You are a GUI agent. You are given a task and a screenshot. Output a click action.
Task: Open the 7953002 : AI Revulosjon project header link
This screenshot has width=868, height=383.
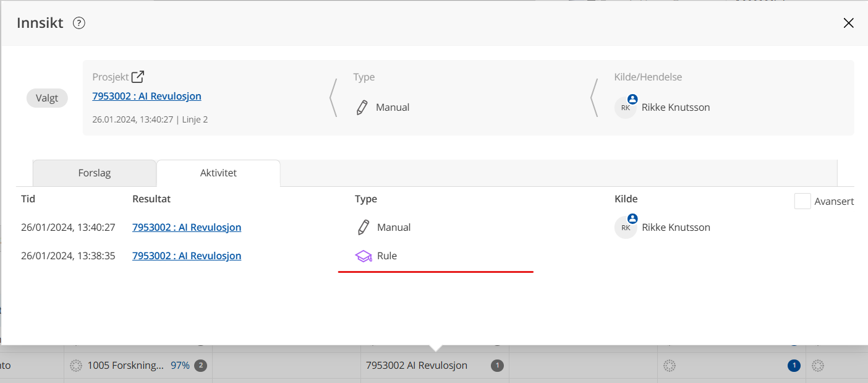pos(147,96)
